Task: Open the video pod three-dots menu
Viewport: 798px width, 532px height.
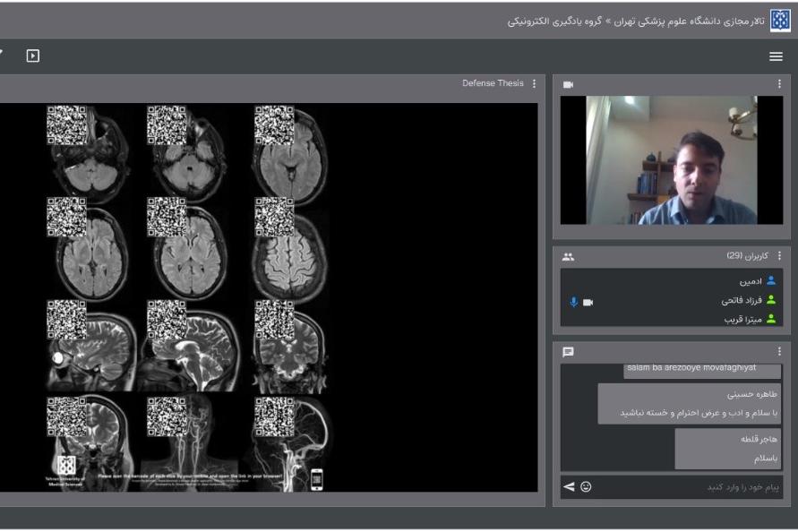Action: coord(779,84)
